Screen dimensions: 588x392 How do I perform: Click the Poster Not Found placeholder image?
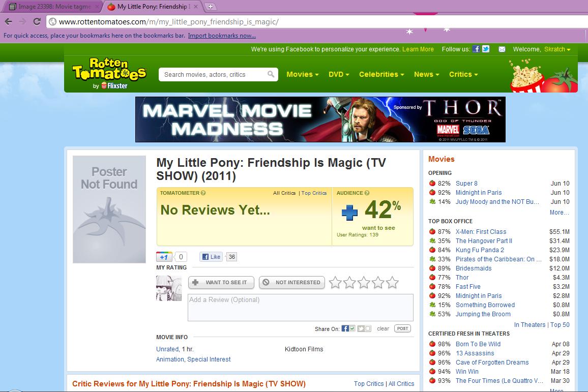pos(109,209)
